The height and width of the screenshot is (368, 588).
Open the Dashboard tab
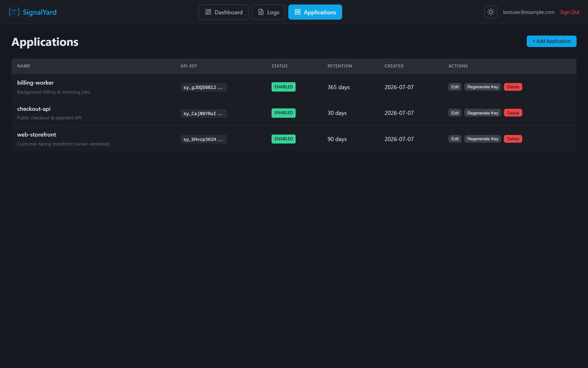coord(224,12)
